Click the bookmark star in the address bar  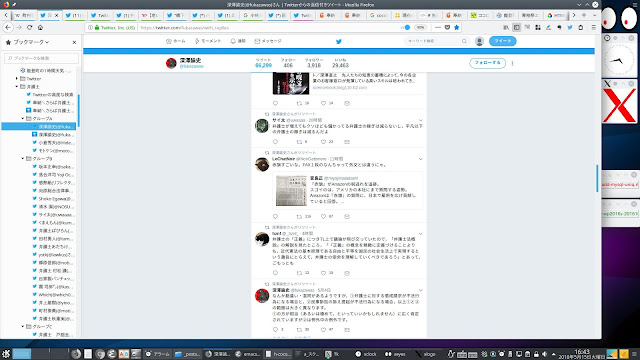pos(457,27)
